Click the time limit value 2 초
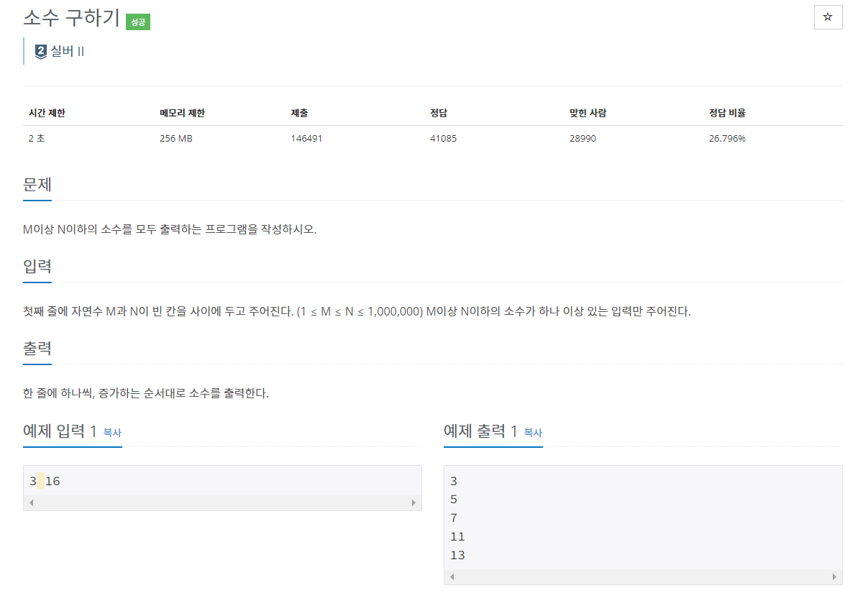 click(x=37, y=138)
